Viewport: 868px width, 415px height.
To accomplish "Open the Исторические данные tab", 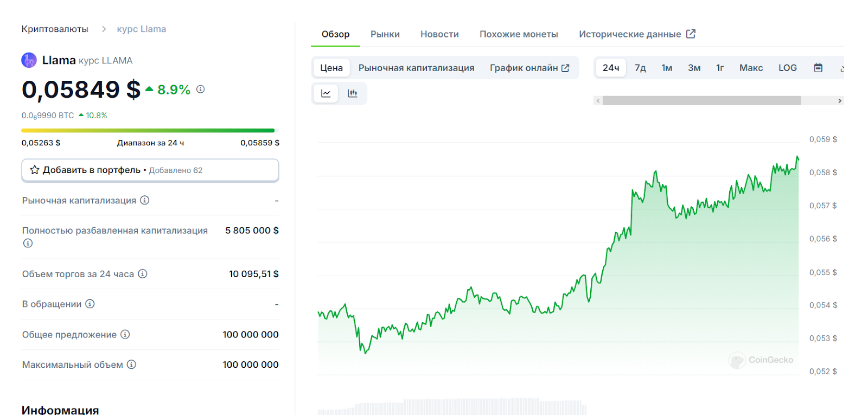I will pyautogui.click(x=637, y=34).
